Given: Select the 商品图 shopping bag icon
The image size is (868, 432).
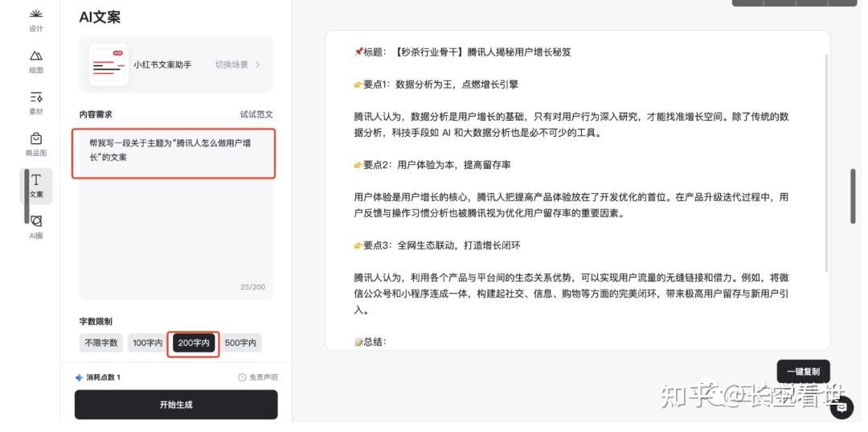Looking at the screenshot, I should (x=36, y=142).
